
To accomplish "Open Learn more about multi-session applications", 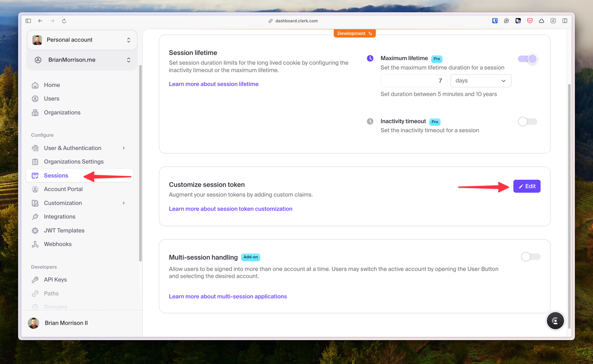I will click(228, 297).
